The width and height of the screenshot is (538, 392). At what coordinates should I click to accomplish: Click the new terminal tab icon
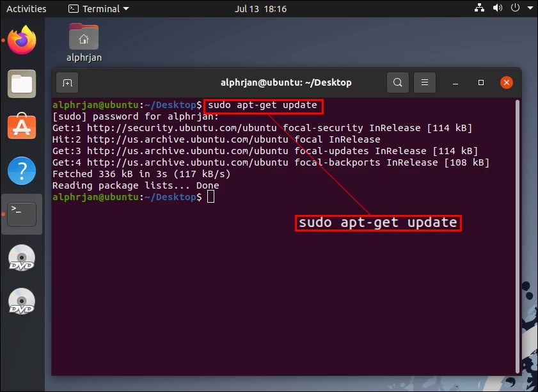[67, 82]
